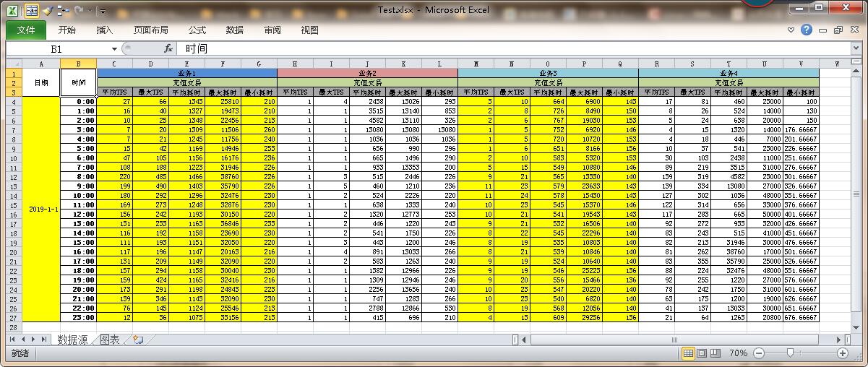Click the redo arrow in quick access toolbar

[77, 11]
